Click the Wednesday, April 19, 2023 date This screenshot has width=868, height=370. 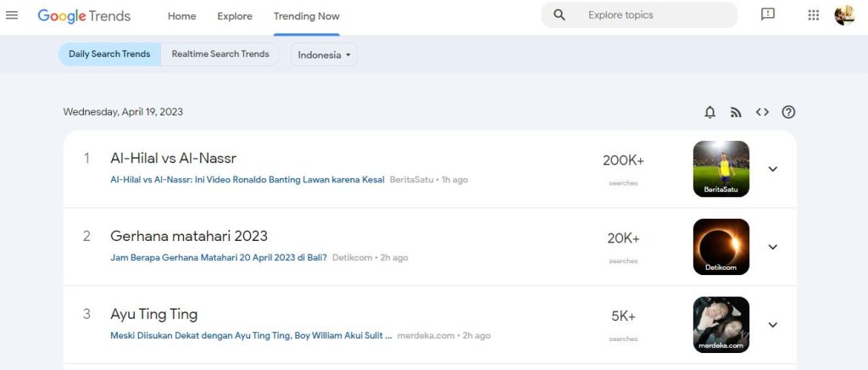pyautogui.click(x=123, y=112)
